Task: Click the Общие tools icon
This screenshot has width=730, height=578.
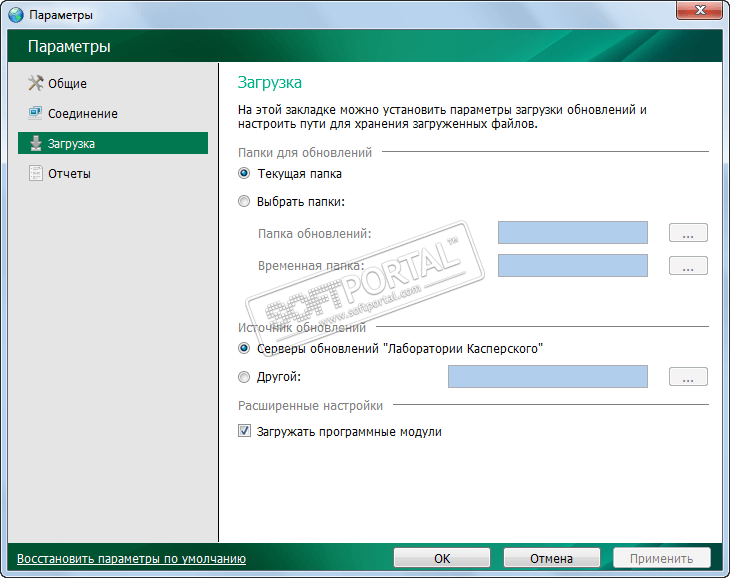Action: (35, 83)
